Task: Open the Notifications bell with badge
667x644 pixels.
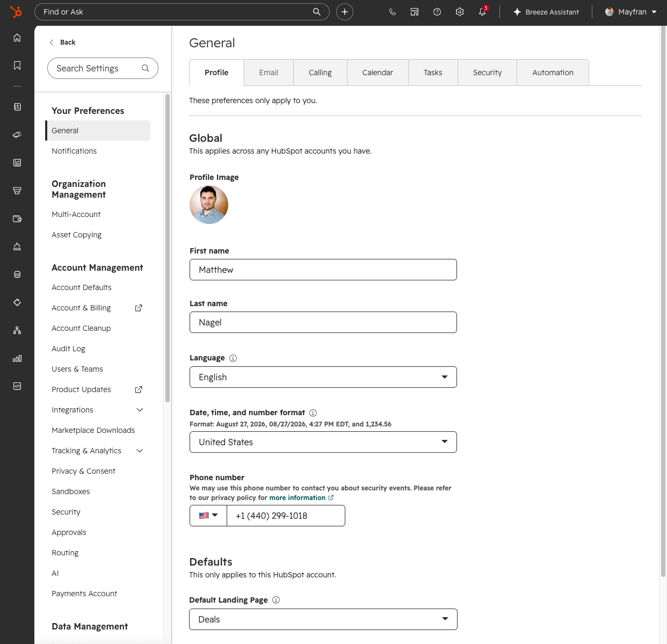Action: click(483, 11)
